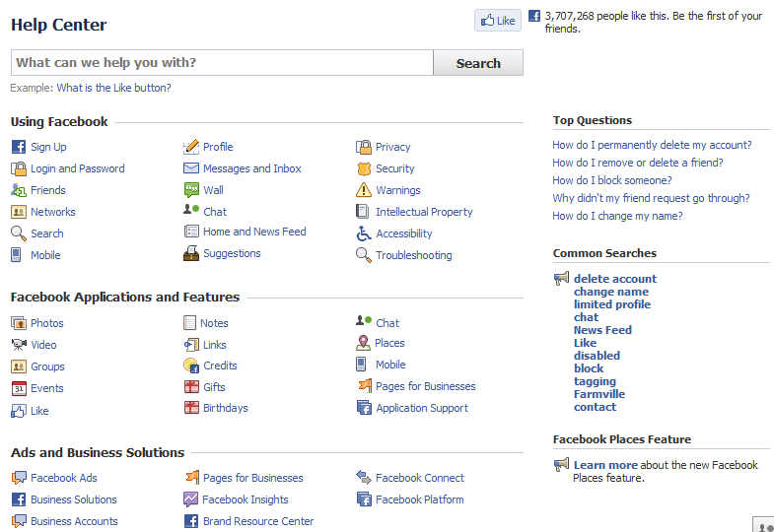Select the 'Farmville' common search

[598, 394]
